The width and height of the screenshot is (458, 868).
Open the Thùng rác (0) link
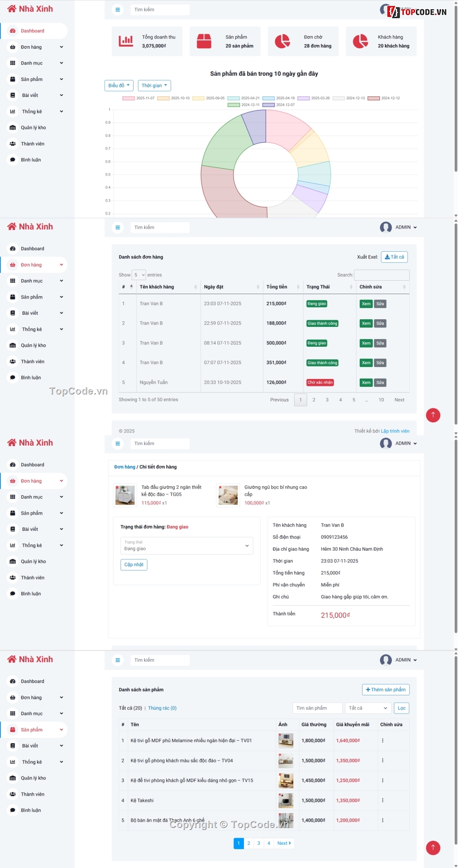coord(162,708)
